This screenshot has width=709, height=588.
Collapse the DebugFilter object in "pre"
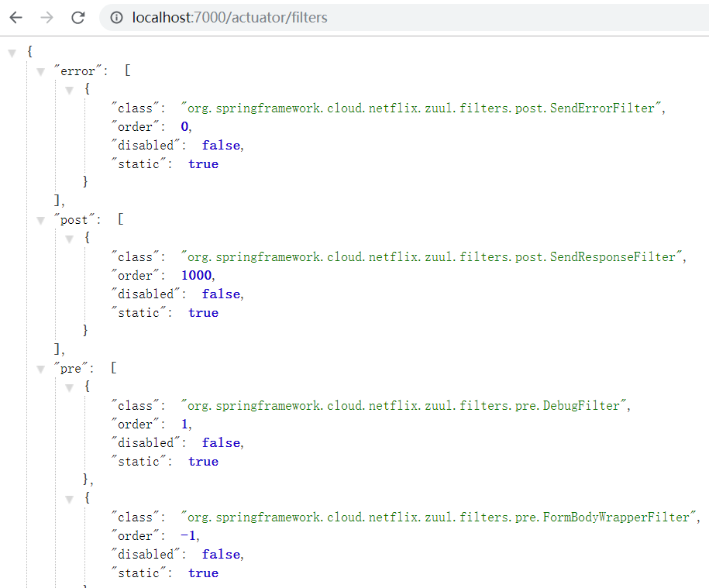tap(69, 388)
